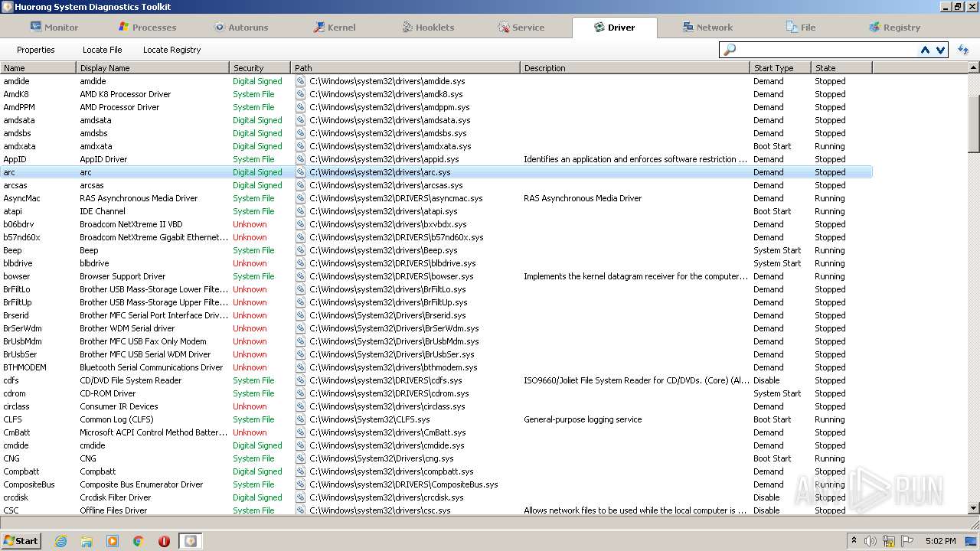Viewport: 980px width, 551px height.
Task: Click file icon beside bowser.sys path
Action: tap(300, 276)
